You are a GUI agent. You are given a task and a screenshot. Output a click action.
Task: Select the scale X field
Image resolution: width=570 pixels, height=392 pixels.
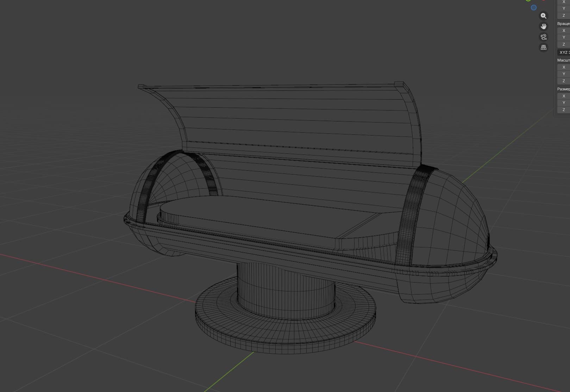[564, 67]
